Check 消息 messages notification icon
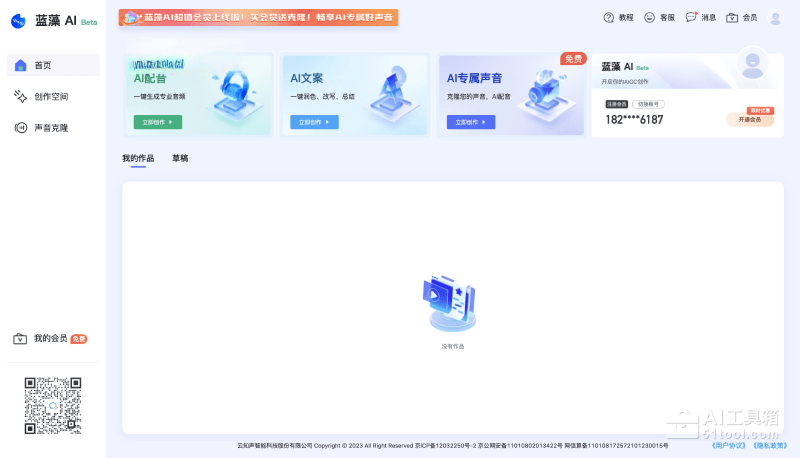 coord(700,18)
